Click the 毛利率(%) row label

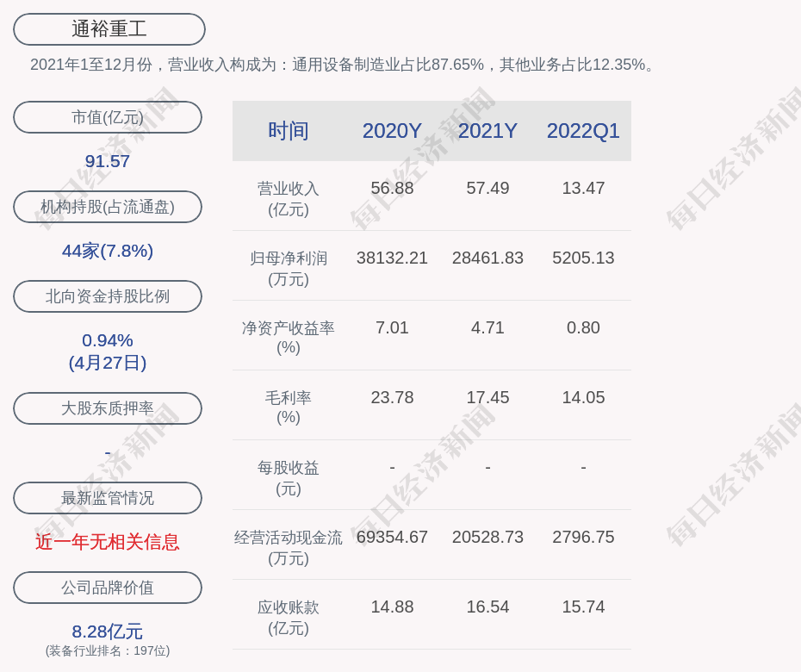point(289,408)
